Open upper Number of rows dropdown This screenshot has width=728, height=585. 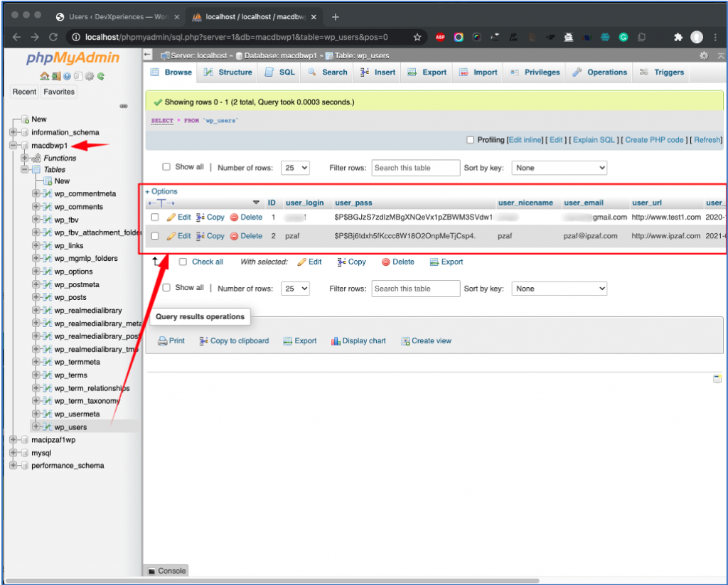(x=295, y=168)
